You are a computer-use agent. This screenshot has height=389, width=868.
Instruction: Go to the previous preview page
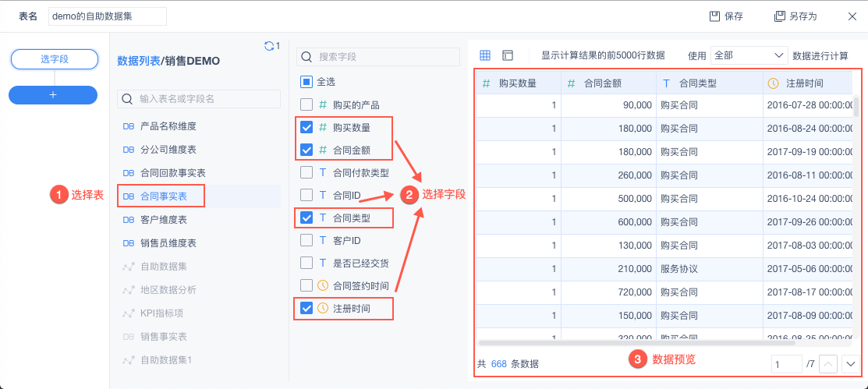[830, 364]
